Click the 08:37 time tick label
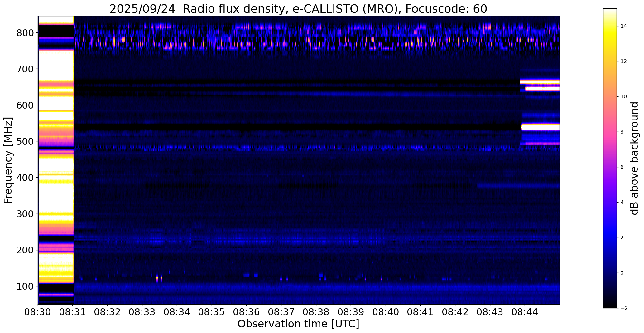The height and width of the screenshot is (333, 644). 281,312
